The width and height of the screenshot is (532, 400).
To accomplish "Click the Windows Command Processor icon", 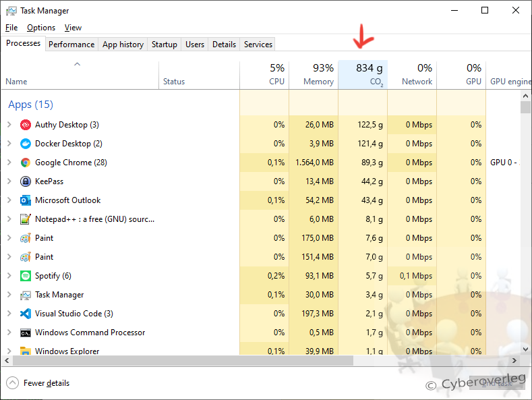I will click(x=26, y=333).
